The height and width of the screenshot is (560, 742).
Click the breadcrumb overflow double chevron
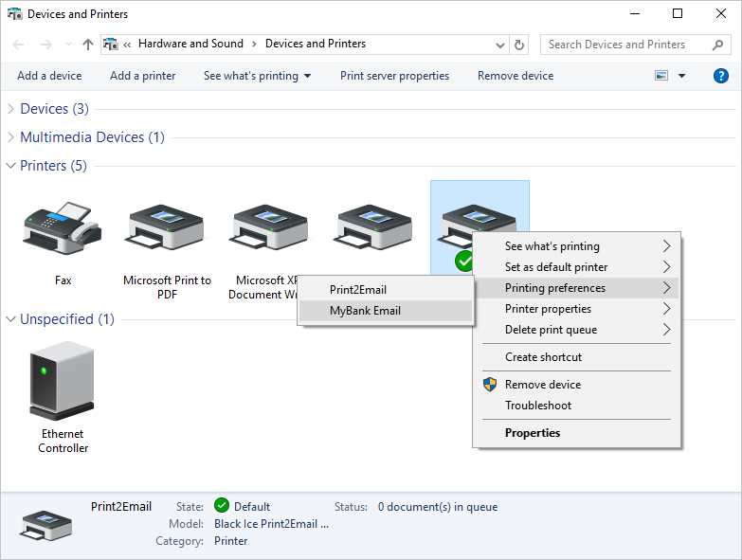click(x=127, y=45)
